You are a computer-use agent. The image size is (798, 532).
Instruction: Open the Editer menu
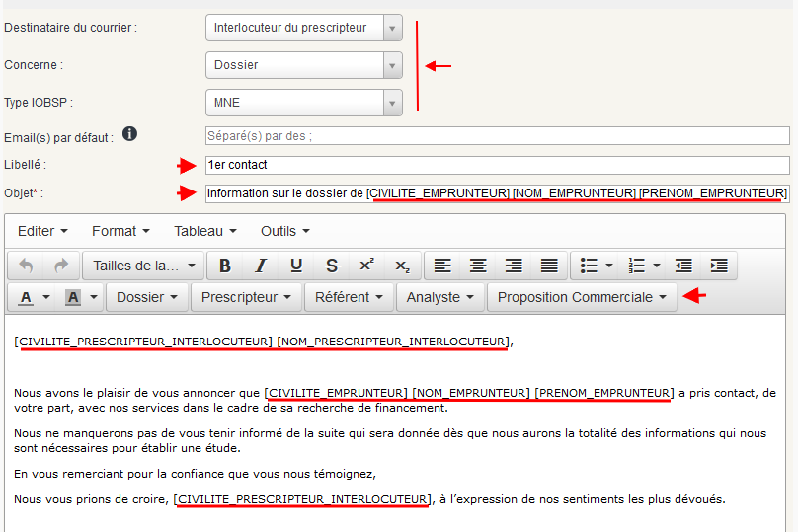click(42, 231)
